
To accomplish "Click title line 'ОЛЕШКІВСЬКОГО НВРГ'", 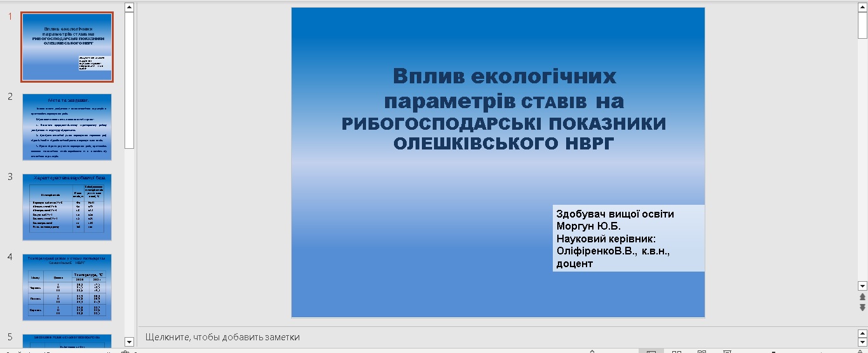I will 505,144.
